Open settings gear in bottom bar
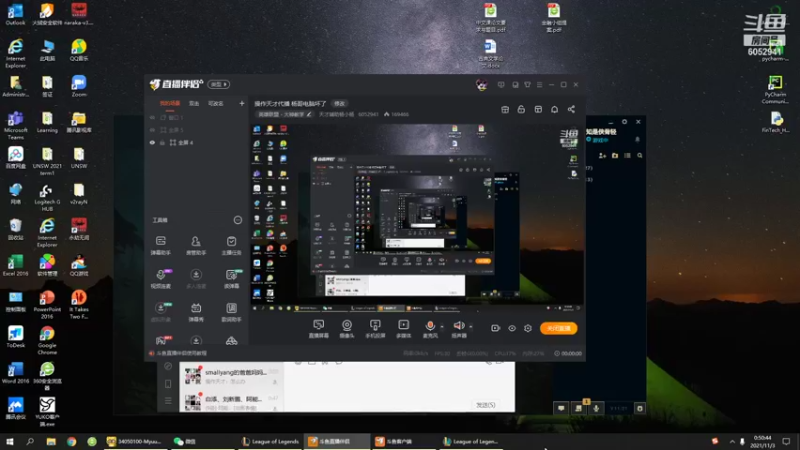This screenshot has height=450, width=800. pyautogui.click(x=528, y=328)
